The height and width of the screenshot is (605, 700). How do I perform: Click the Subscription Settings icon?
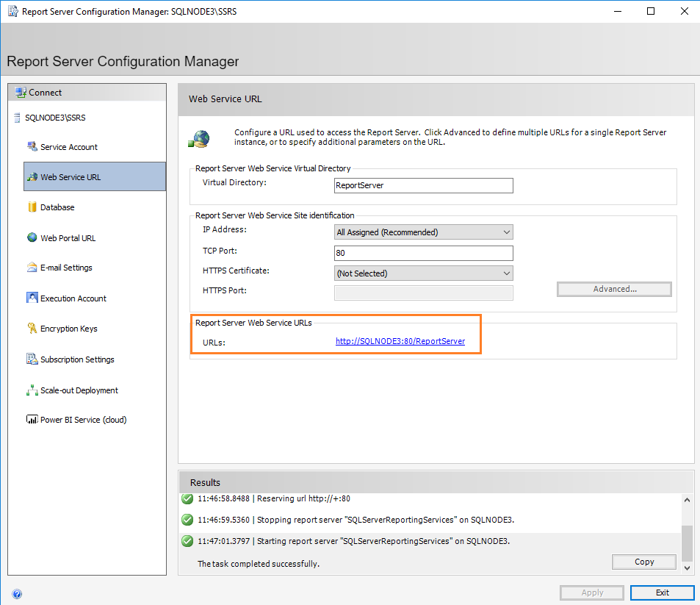click(32, 359)
